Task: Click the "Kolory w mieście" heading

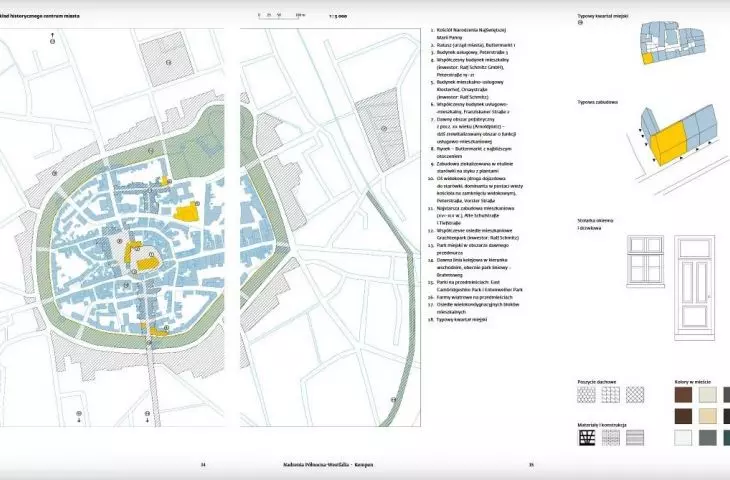Action: click(x=693, y=382)
